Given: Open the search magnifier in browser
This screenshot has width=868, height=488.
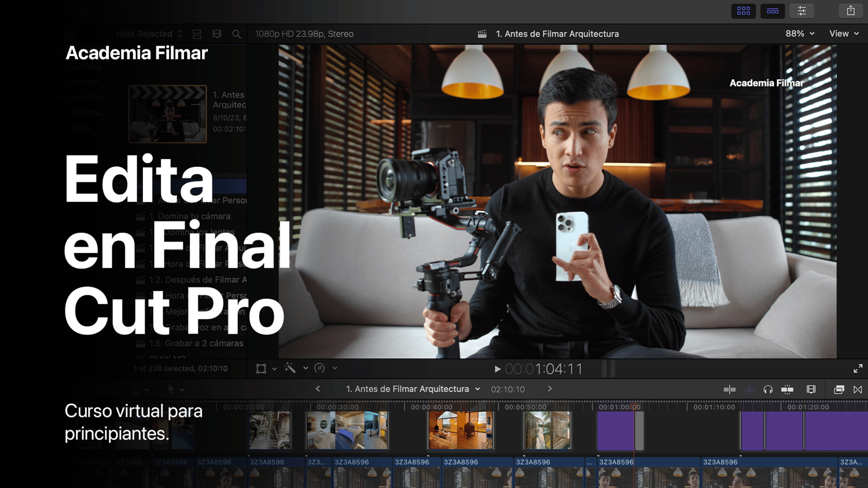Looking at the screenshot, I should [237, 34].
